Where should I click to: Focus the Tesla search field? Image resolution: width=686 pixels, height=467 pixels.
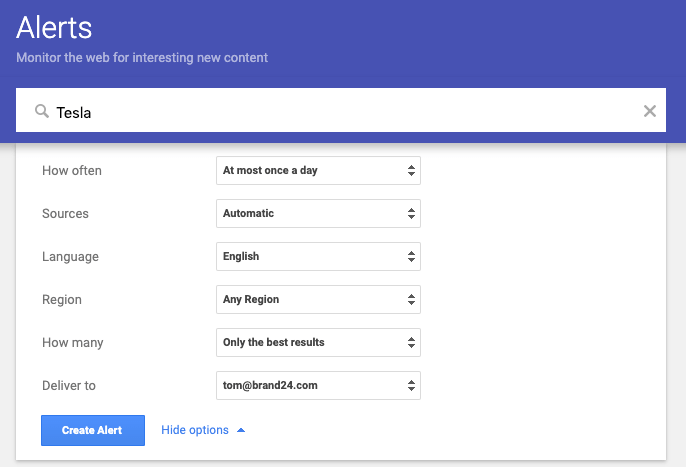tap(340, 112)
